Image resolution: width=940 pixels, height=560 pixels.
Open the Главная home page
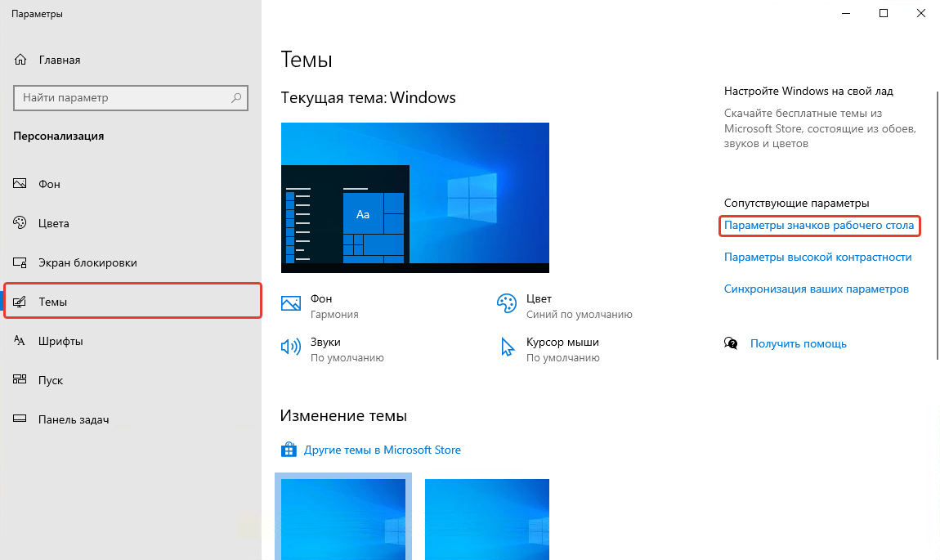tap(132, 60)
